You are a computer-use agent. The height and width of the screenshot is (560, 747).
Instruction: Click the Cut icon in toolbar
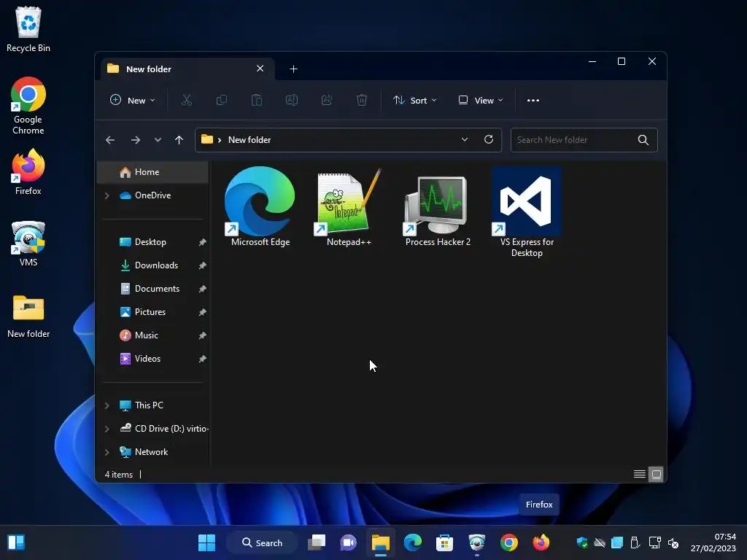coord(186,100)
